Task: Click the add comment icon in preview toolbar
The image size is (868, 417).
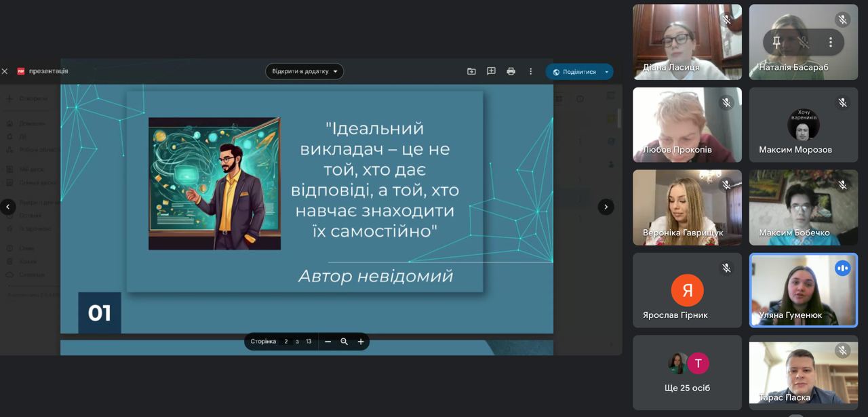Action: click(491, 71)
